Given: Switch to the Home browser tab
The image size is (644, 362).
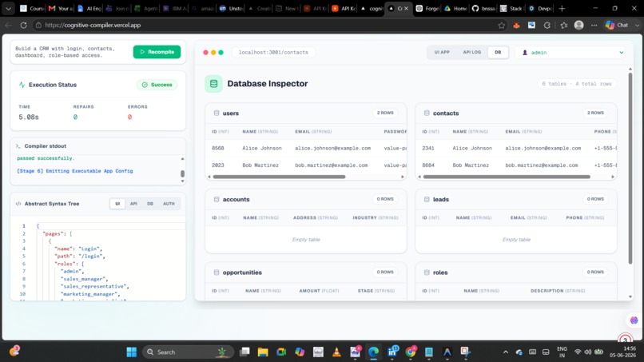Looking at the screenshot, I should click(455, 8).
